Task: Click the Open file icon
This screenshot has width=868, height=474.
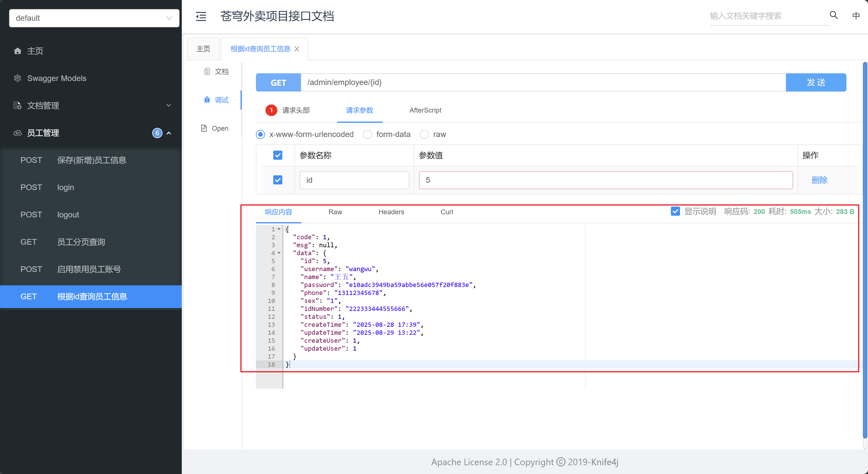Action: tap(204, 128)
